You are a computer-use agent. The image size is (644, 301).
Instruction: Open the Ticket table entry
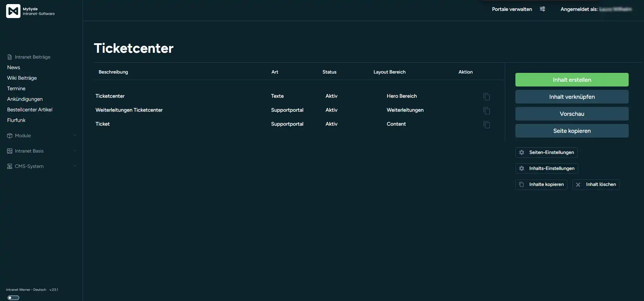(x=102, y=124)
